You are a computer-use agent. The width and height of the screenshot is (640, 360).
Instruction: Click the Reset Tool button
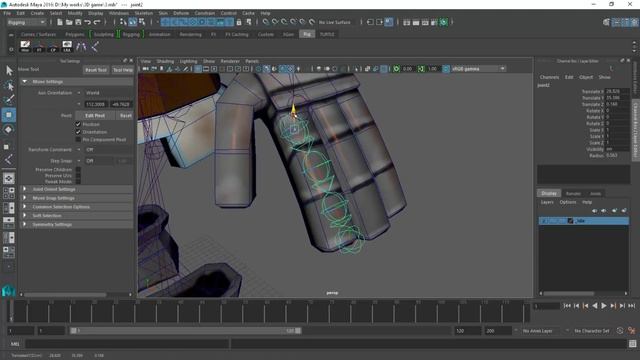tap(96, 70)
